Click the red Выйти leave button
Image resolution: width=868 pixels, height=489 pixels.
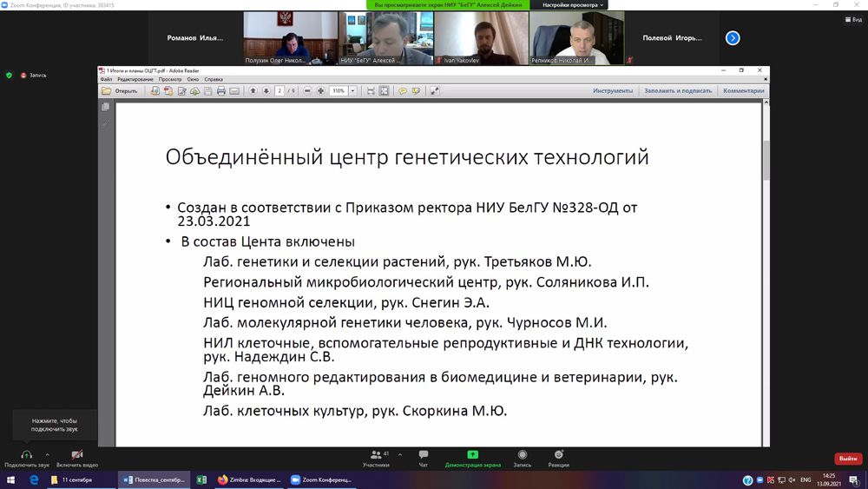847,459
